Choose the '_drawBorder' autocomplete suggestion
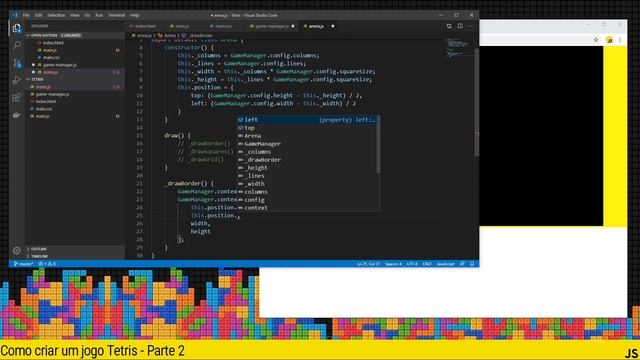The width and height of the screenshot is (640, 360). [307, 160]
